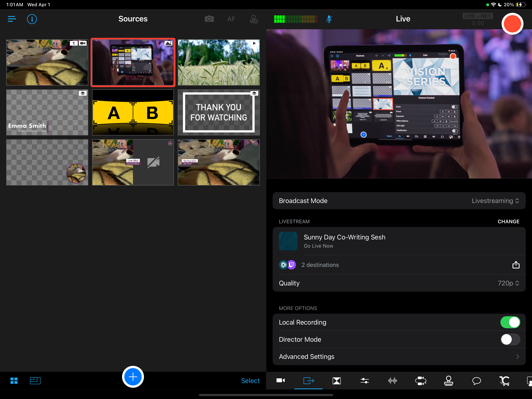The image size is (532, 399).
Task: Tap Select at the bottom of Sources
Action: click(250, 380)
